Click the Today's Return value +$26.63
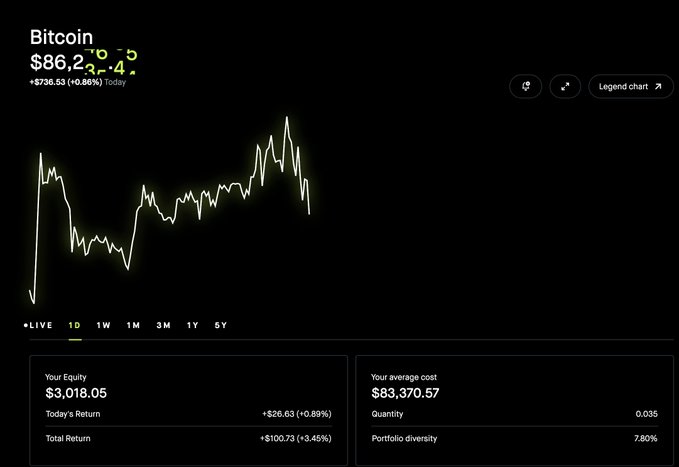 pos(297,414)
